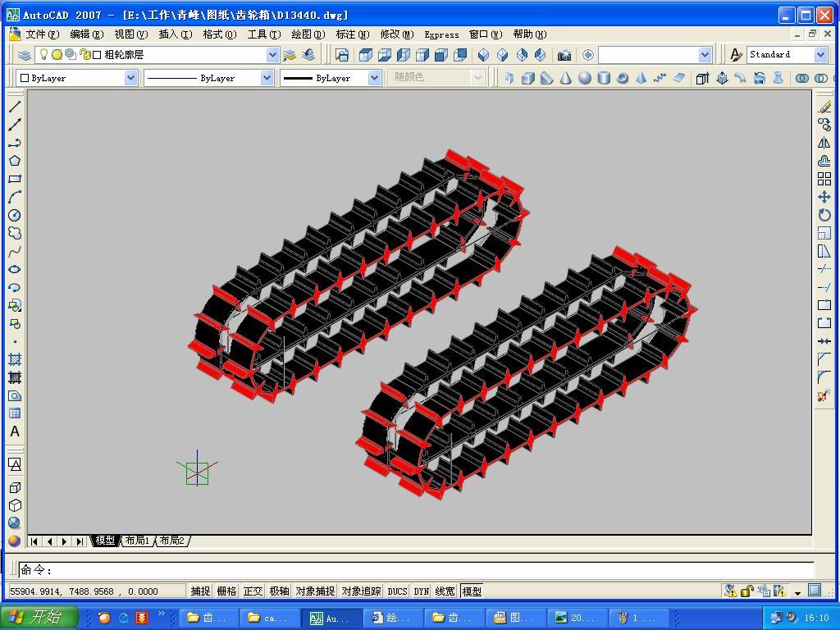
Task: Select the Cylinder solid tool
Action: tap(604, 78)
